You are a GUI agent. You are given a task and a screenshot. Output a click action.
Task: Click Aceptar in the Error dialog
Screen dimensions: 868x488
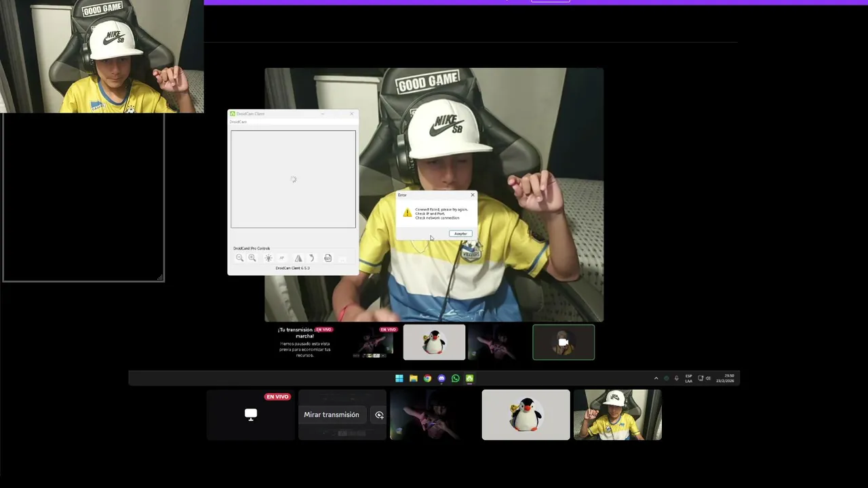click(x=460, y=234)
